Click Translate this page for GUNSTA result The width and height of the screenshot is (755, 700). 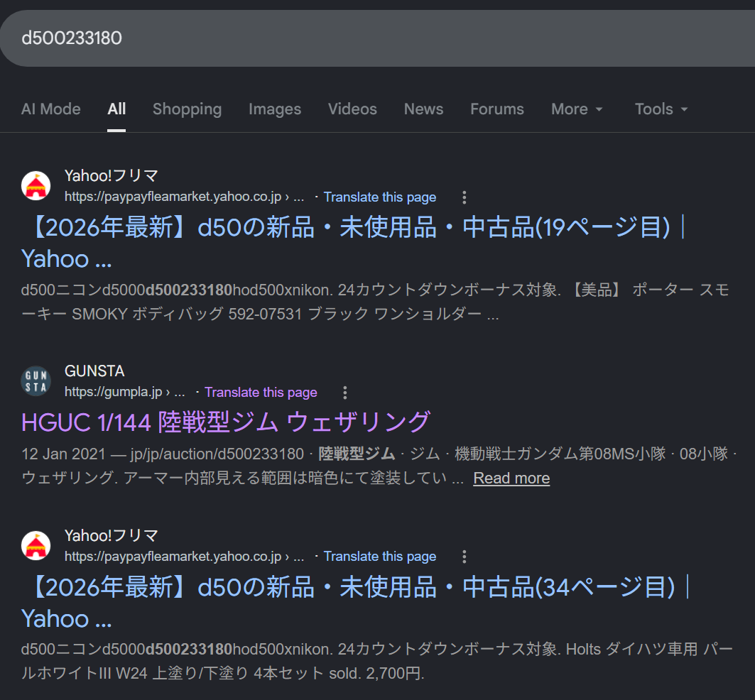point(261,393)
